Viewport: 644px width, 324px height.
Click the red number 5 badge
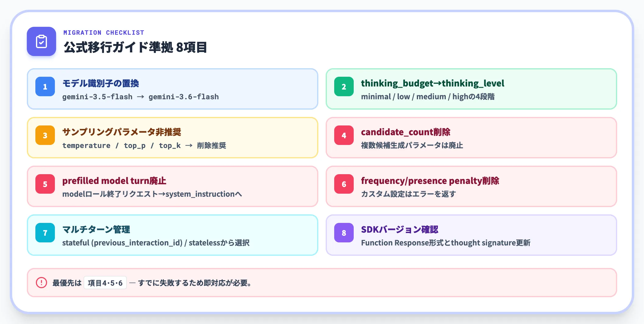[x=45, y=184]
